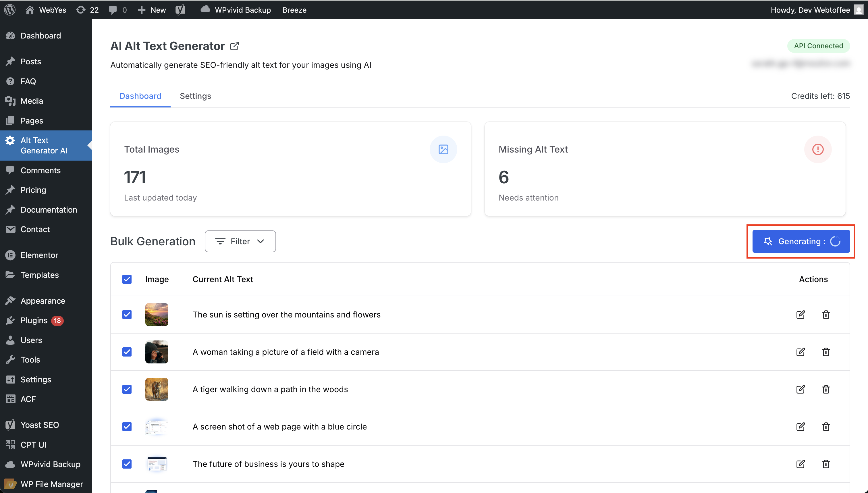Open comments bubble in admin bar
This screenshot has height=493, width=868.
118,10
